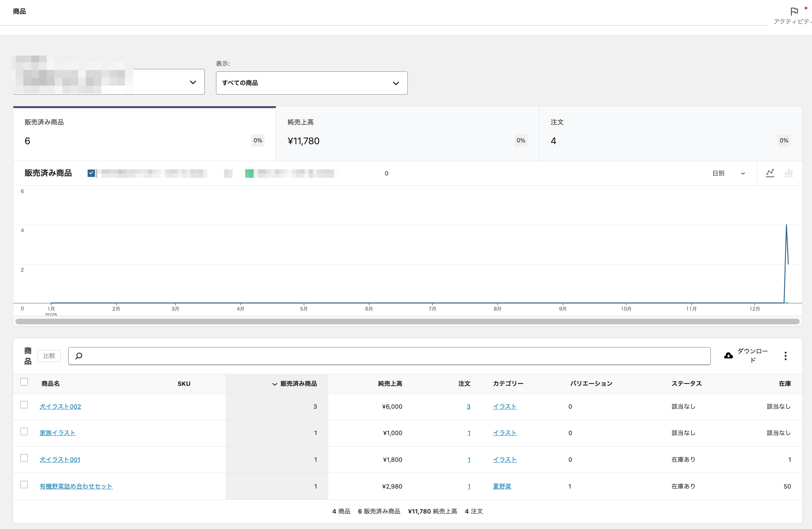The height and width of the screenshot is (529, 812).
Task: Click the 比較 compare button
Action: [x=49, y=356]
